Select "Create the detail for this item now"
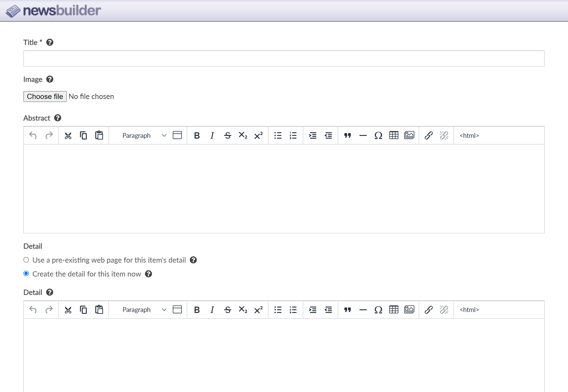The width and height of the screenshot is (568, 392). [26, 274]
